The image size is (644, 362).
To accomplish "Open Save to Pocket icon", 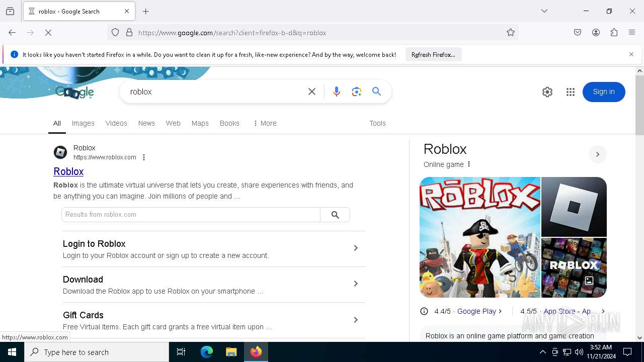I will (x=578, y=33).
